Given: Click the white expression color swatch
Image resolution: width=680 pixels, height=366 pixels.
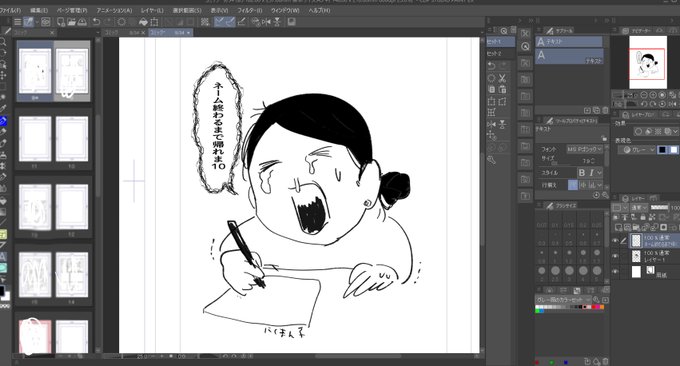Looking at the screenshot, I should (x=673, y=150).
